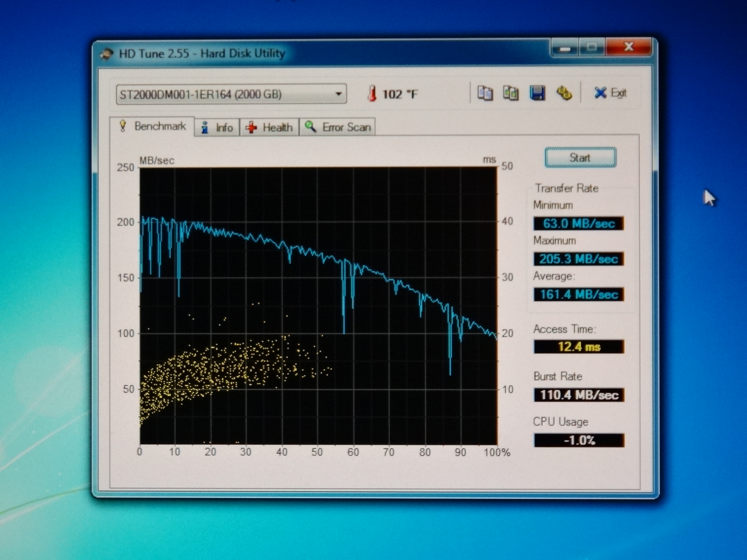This screenshot has height=560, width=747.
Task: Open the Error Scan tab
Action: click(x=337, y=127)
